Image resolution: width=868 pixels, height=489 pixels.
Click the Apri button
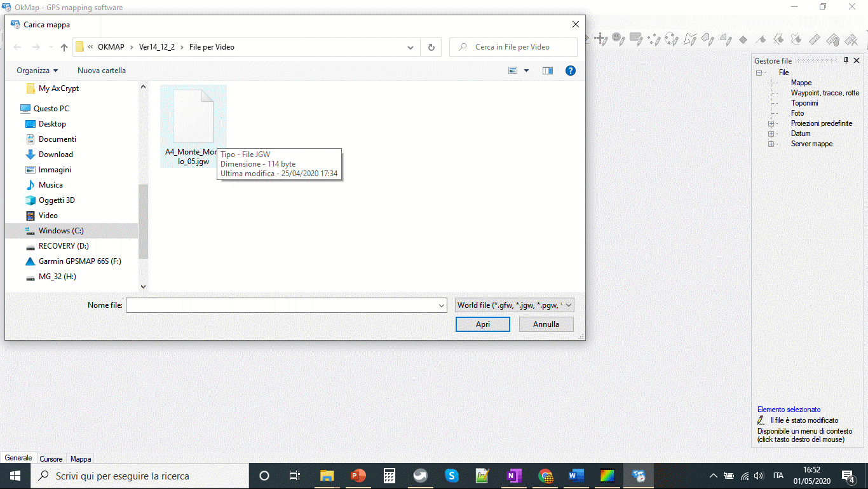pos(483,324)
